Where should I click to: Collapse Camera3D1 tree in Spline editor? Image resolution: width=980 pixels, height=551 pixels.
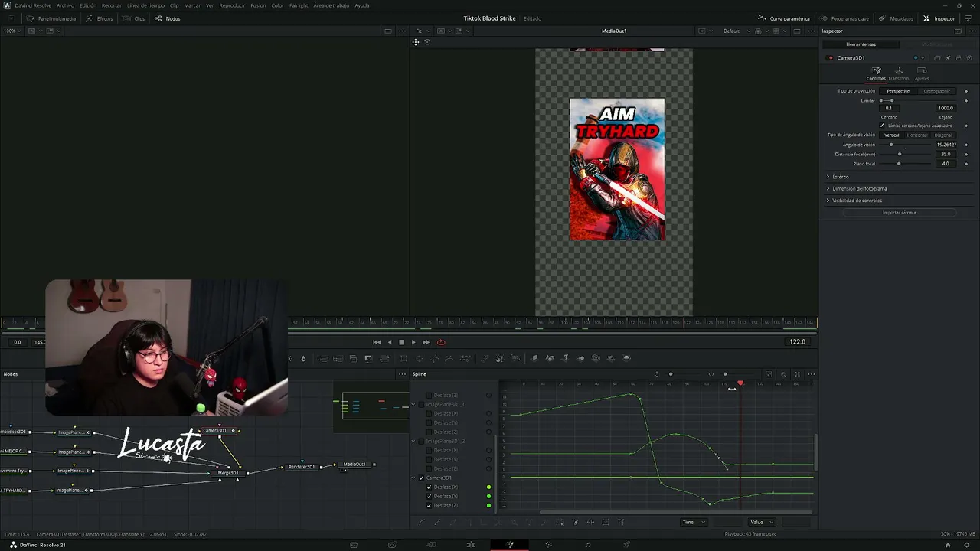(413, 478)
